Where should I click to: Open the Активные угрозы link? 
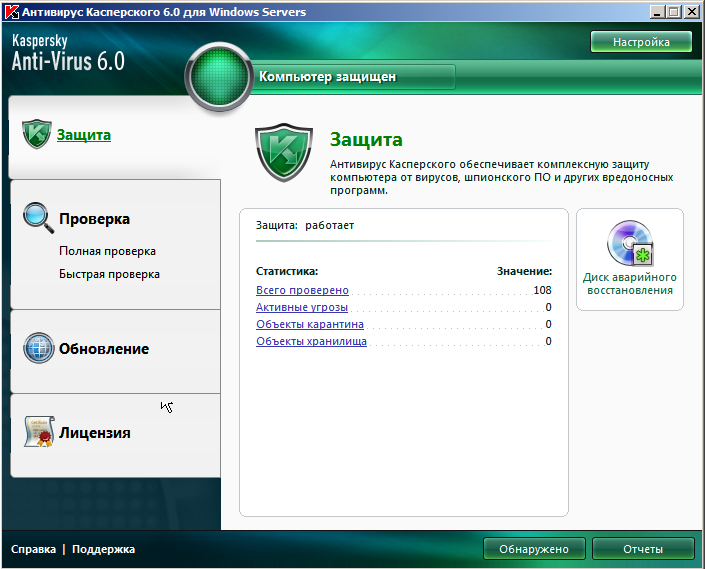click(302, 307)
